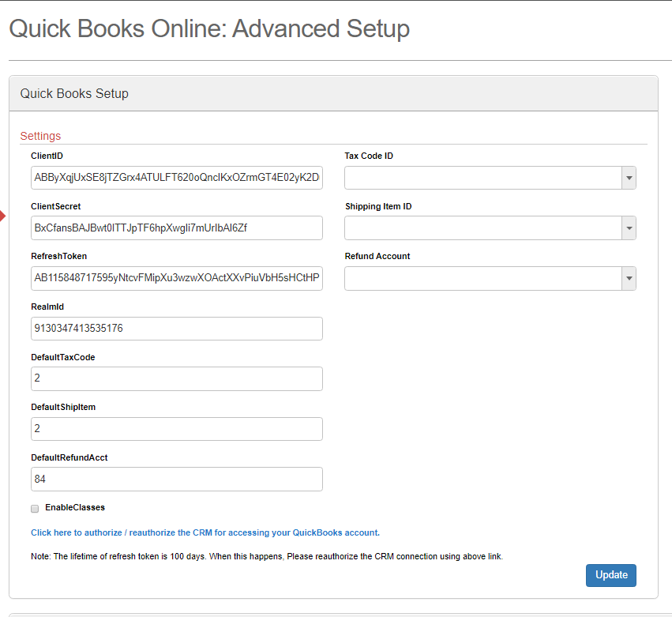
Task: Enable the EnableClasses checkbox
Action: 35,508
